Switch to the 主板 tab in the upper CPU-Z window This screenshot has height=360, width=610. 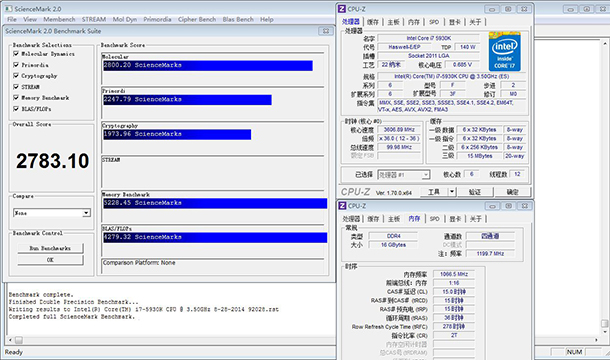tap(393, 22)
